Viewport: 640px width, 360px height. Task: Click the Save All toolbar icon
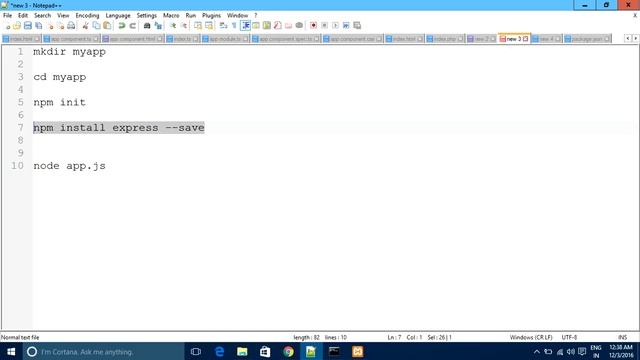click(x=39, y=26)
